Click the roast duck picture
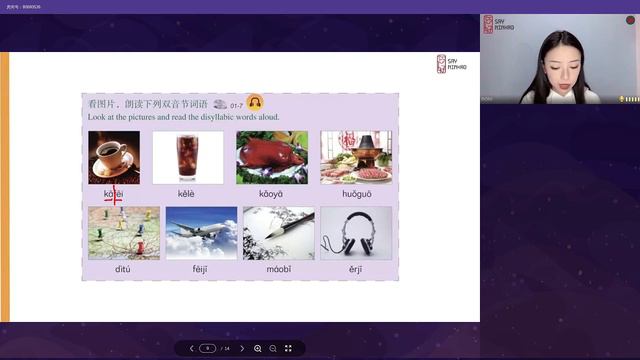 click(x=272, y=158)
